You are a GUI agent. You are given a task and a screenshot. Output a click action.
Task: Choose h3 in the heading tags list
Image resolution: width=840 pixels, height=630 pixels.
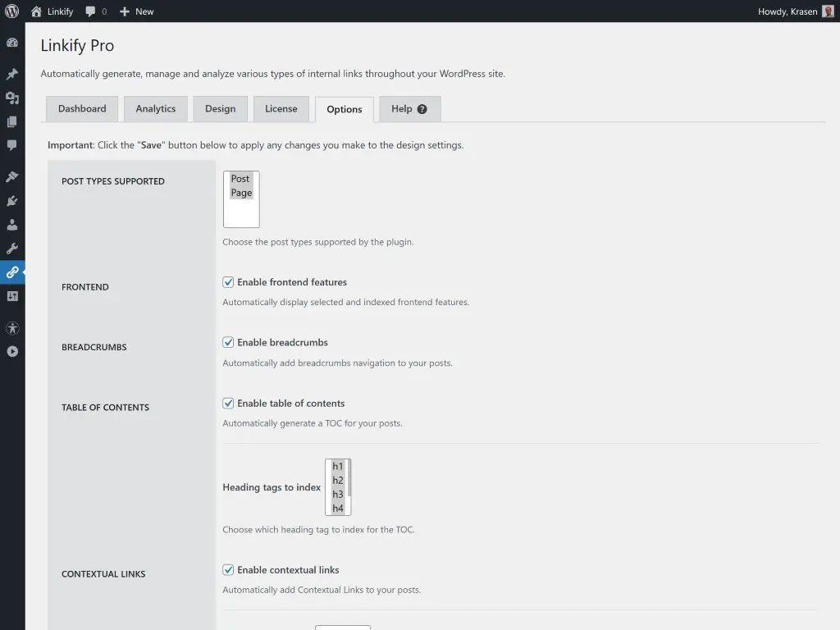point(337,494)
